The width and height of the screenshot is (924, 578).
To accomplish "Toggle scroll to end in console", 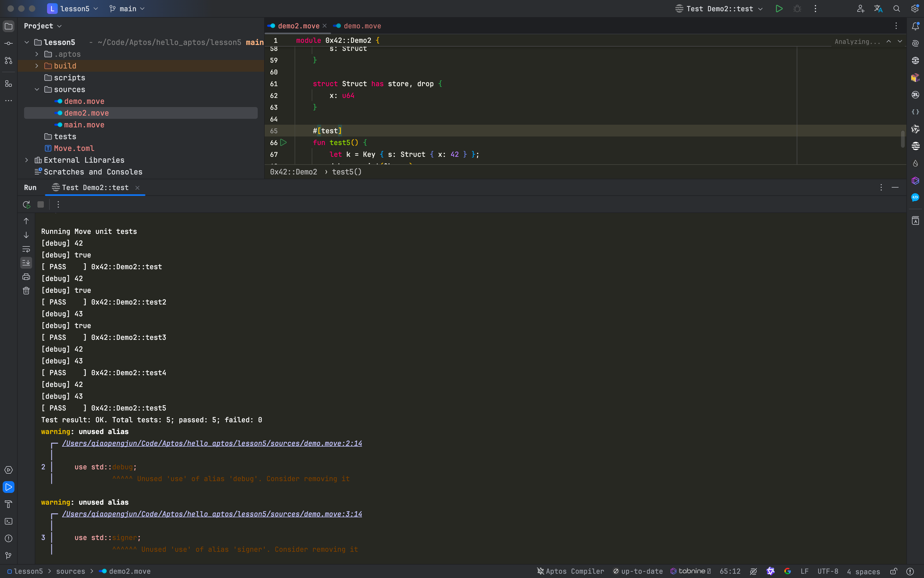I will tap(26, 263).
